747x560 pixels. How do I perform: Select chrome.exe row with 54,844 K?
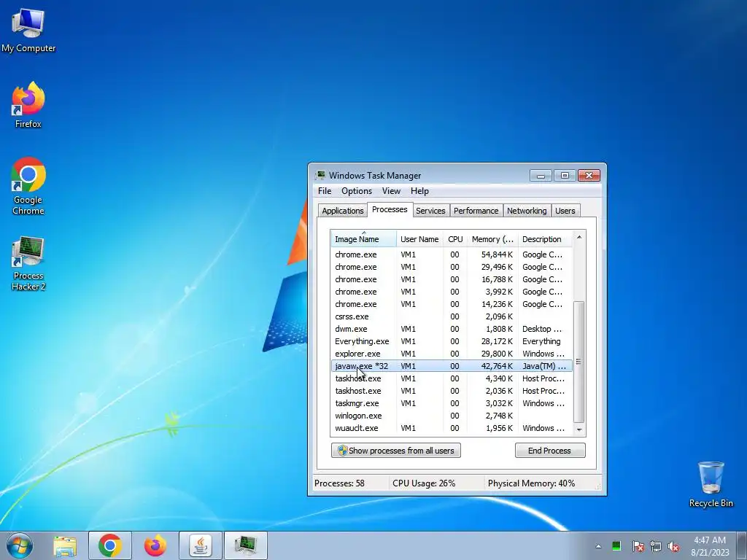(x=452, y=254)
